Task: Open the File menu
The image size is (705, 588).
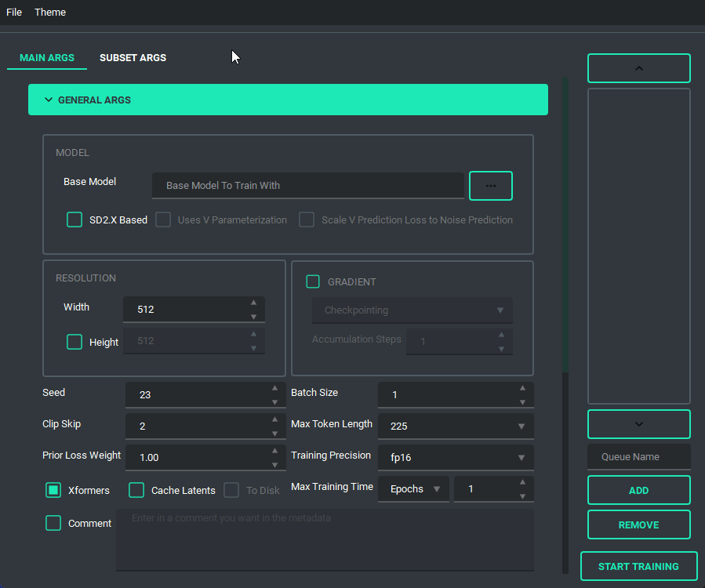Action: point(14,12)
